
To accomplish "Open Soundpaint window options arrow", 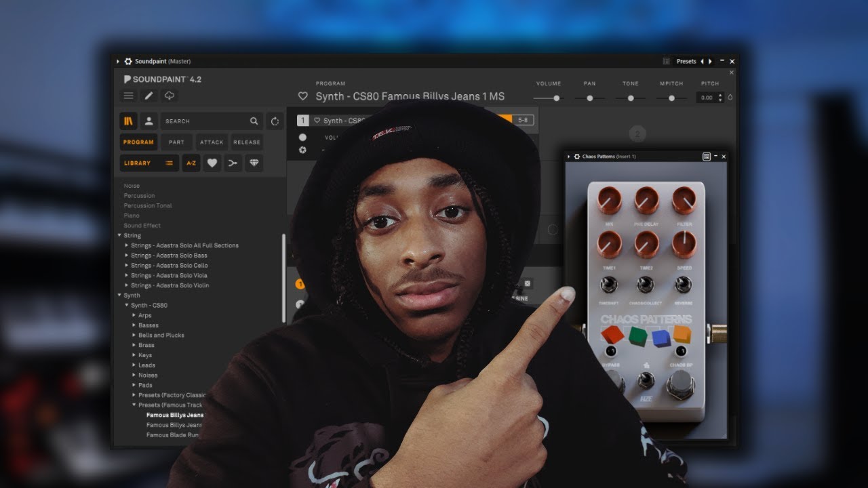I will pyautogui.click(x=118, y=61).
